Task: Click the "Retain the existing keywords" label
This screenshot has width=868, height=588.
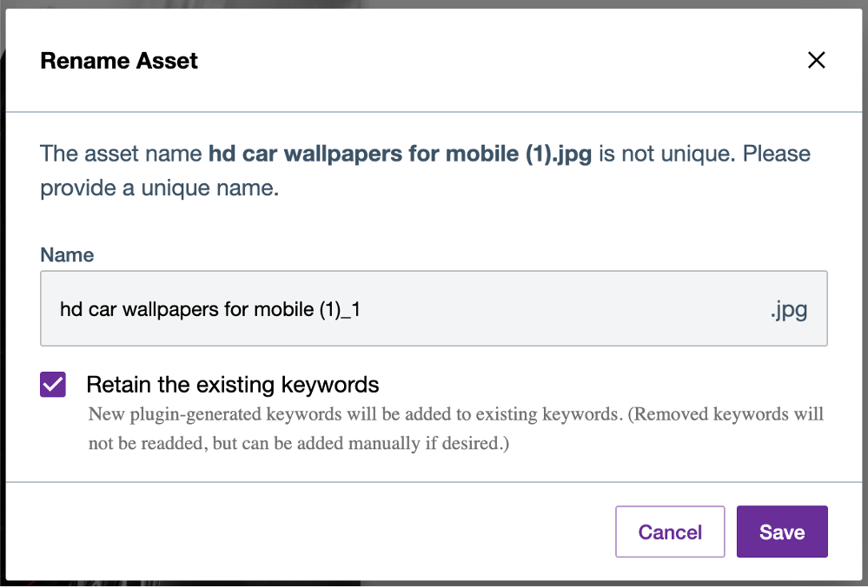Action: (x=233, y=384)
